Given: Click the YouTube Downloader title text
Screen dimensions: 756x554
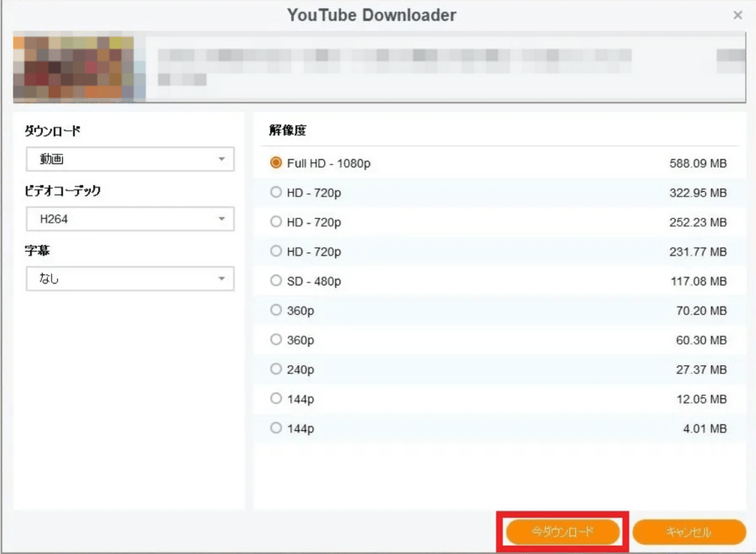Looking at the screenshot, I should 372,15.
